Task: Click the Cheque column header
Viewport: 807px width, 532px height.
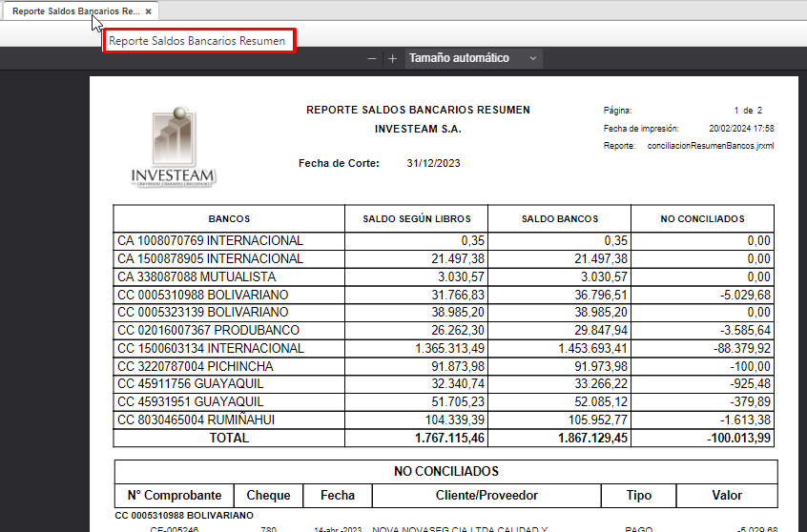Action: tap(267, 495)
